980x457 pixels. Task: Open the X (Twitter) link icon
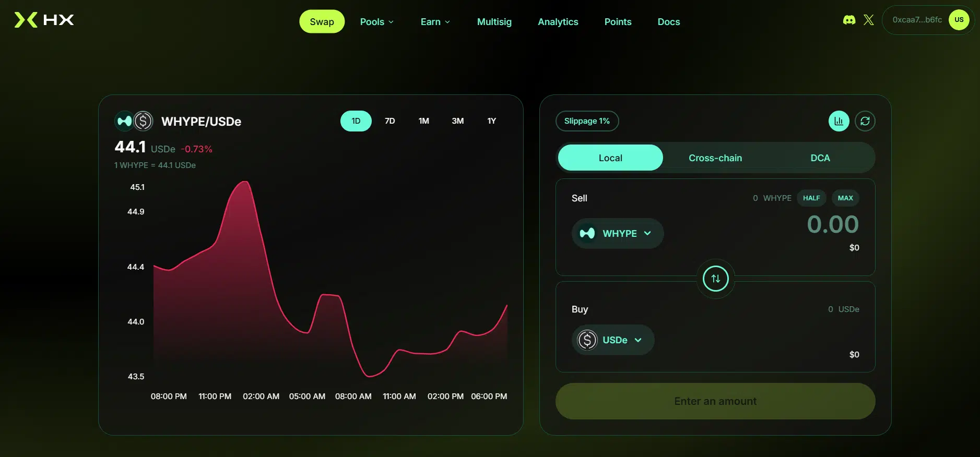pyautogui.click(x=869, y=20)
